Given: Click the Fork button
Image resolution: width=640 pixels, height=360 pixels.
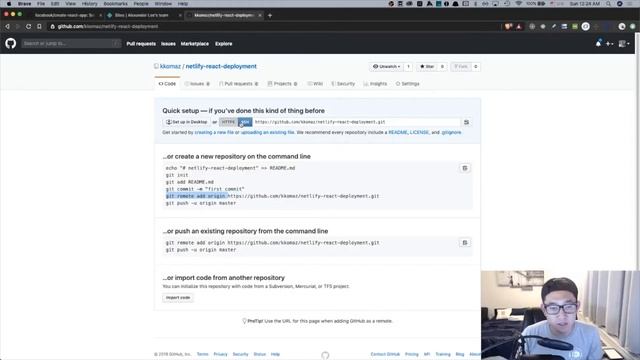Looking at the screenshot, I should [x=461, y=67].
